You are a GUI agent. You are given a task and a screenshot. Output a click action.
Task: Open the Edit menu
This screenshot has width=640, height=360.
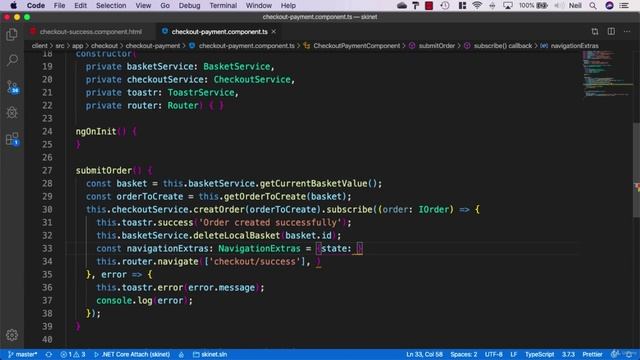(x=80, y=5)
